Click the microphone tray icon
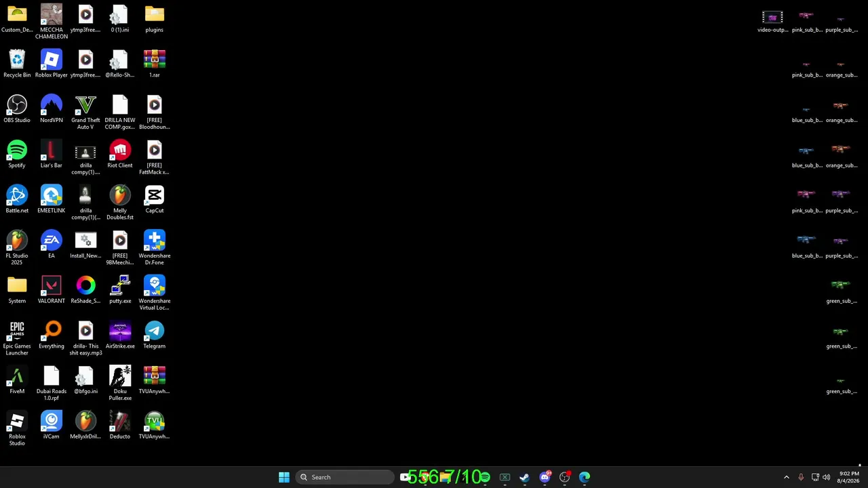This screenshot has width=868, height=488. pos(801,477)
